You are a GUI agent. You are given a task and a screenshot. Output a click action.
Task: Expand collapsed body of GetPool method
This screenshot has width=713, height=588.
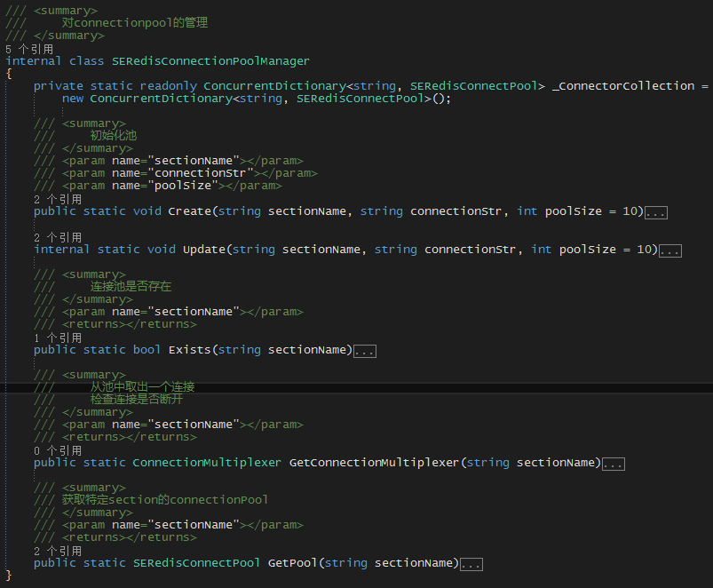471,564
